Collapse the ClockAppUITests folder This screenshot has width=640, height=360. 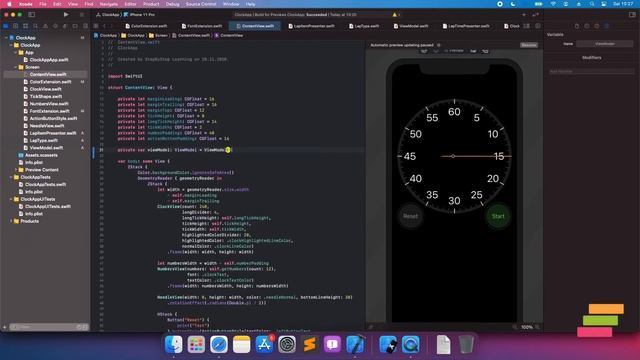(11, 199)
